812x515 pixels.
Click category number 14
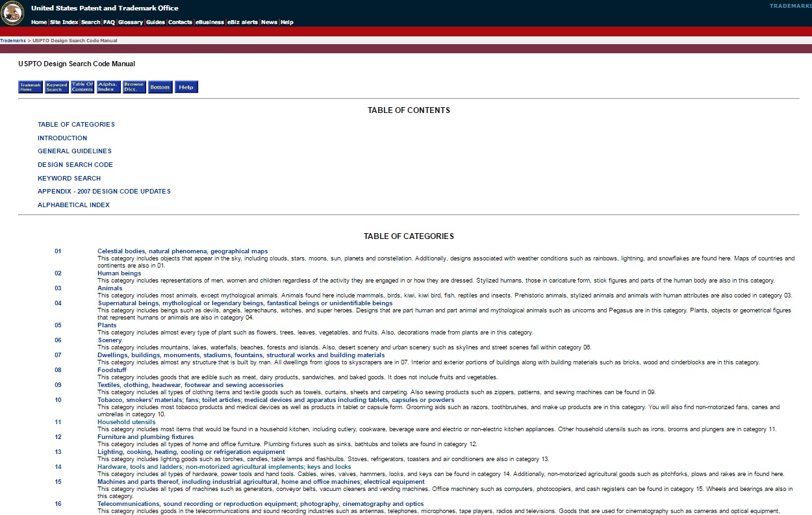[58, 467]
